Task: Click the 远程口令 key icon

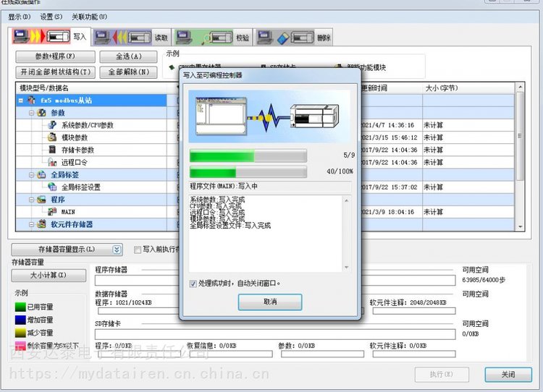Action: (53, 162)
